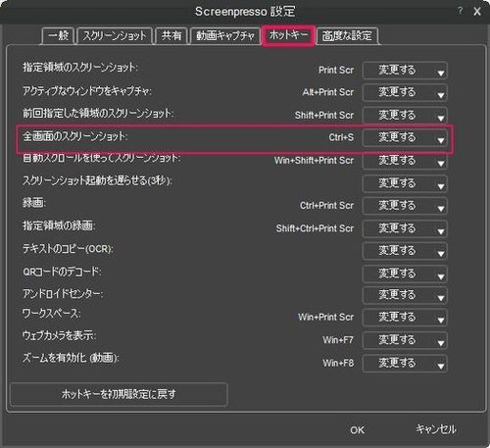Open 変更する dropdown for 指定領域の録画

[405, 228]
